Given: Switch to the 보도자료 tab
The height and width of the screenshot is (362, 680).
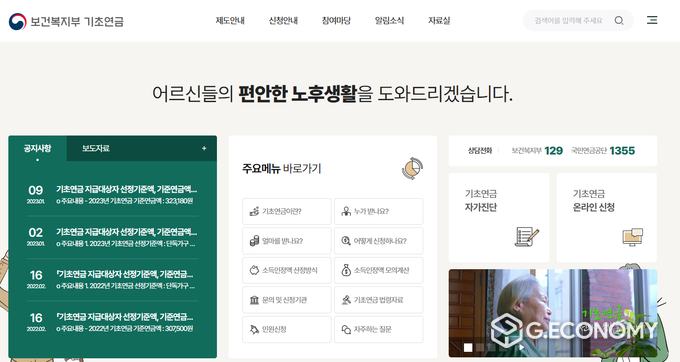Looking at the screenshot, I should (96, 148).
